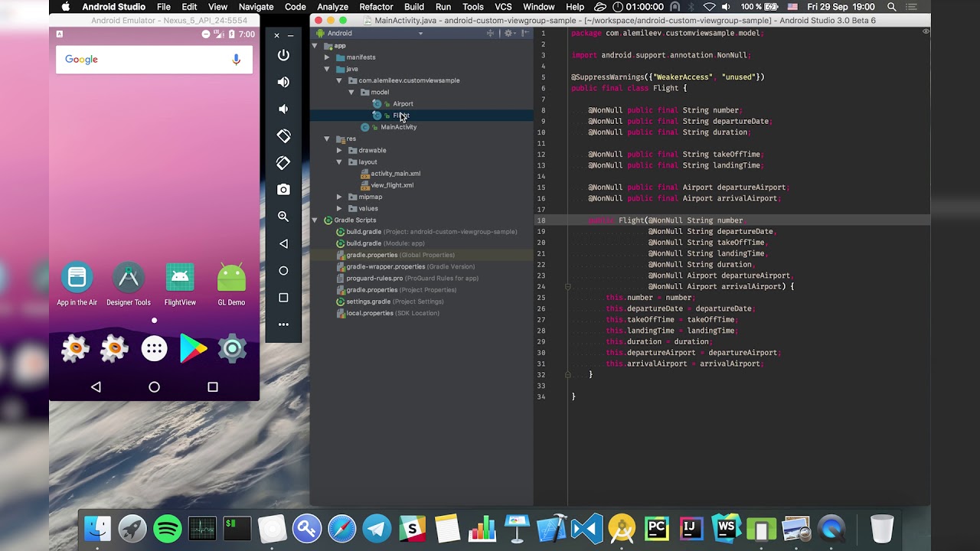This screenshot has height=551, width=980.
Task: Open Telegram from the Dock
Action: (x=377, y=529)
